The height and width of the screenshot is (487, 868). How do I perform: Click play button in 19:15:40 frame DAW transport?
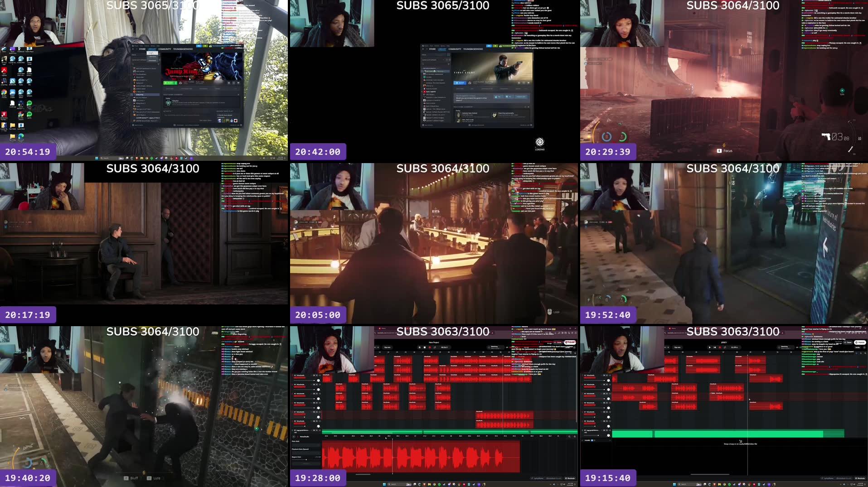tap(709, 347)
